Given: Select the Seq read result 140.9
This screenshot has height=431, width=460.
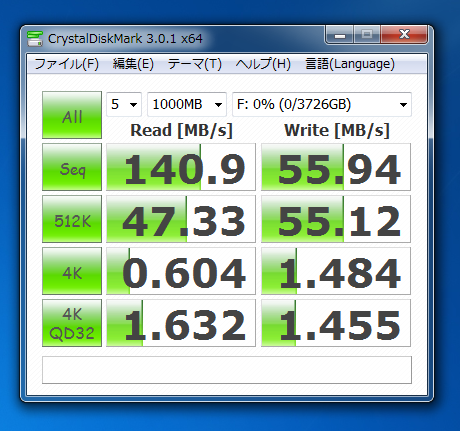Looking at the screenshot, I should click(181, 167).
